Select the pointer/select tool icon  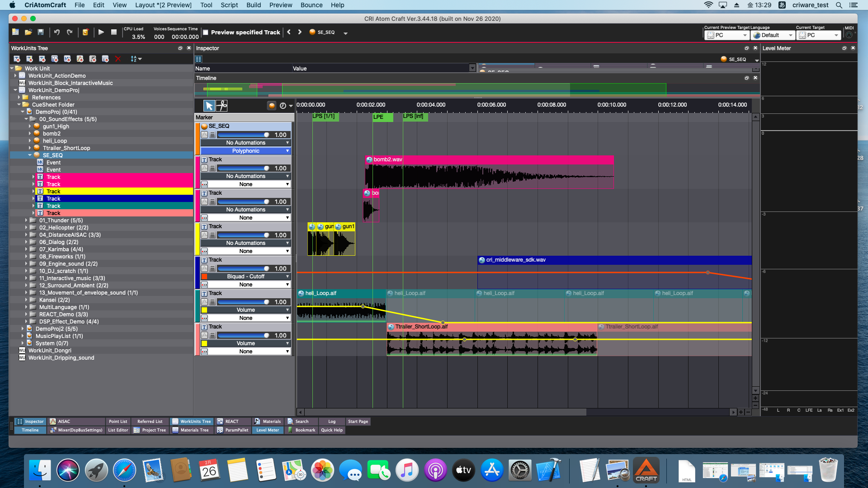click(x=209, y=105)
